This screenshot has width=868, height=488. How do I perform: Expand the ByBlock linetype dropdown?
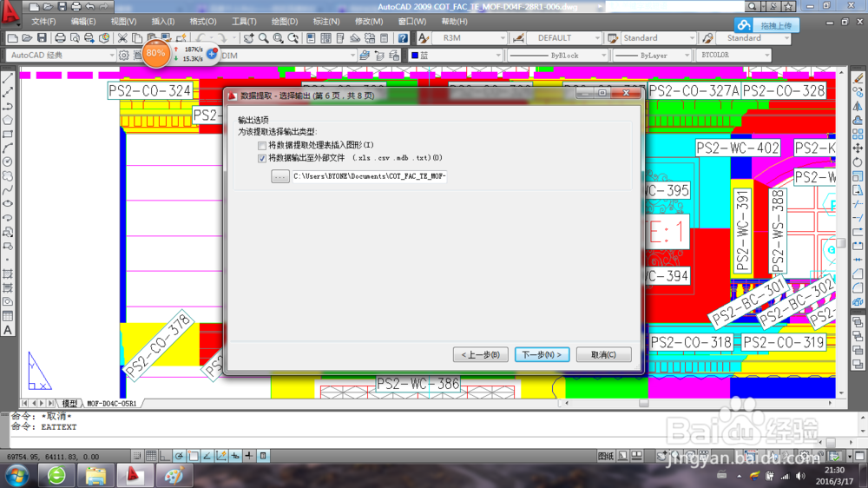[x=603, y=56]
